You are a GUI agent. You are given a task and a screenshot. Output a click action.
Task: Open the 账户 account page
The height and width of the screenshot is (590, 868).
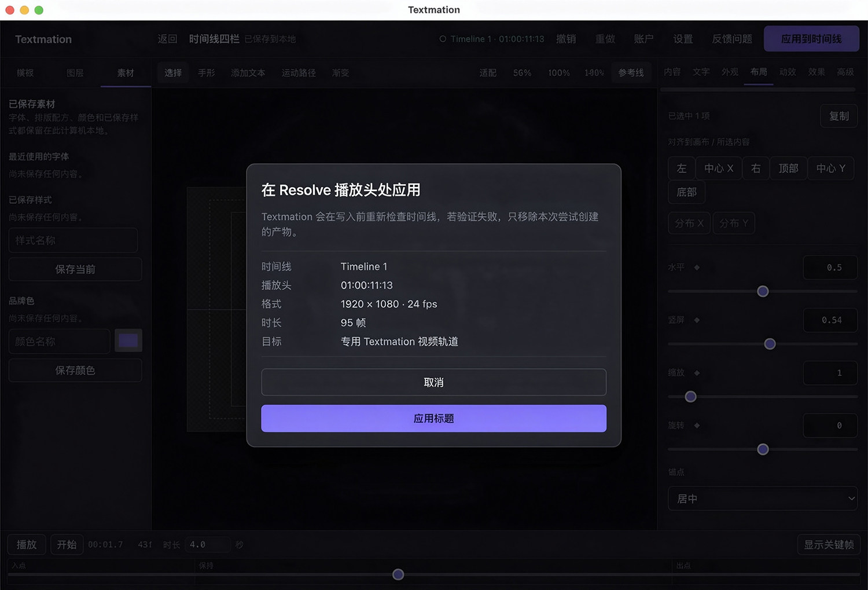[x=643, y=39]
